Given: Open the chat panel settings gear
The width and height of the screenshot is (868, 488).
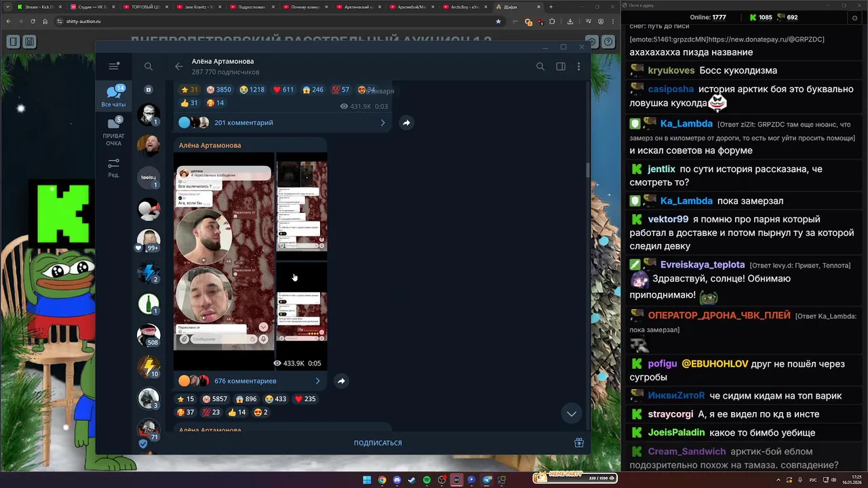Looking at the screenshot, I should coord(854,18).
